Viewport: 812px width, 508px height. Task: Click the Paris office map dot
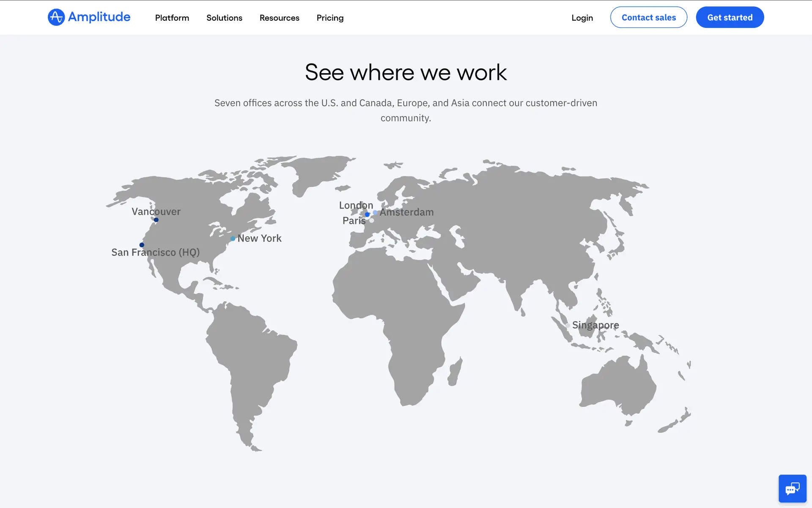(x=371, y=221)
